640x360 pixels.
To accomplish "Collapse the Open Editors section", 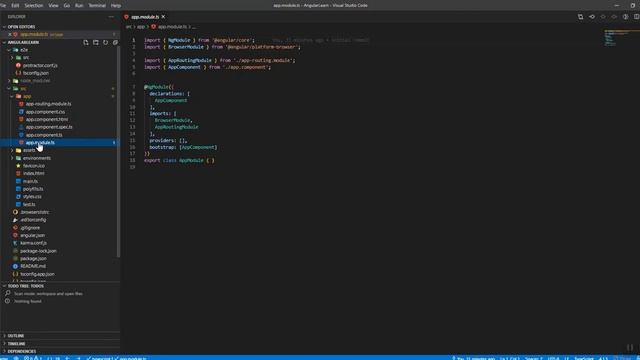I will (4, 27).
